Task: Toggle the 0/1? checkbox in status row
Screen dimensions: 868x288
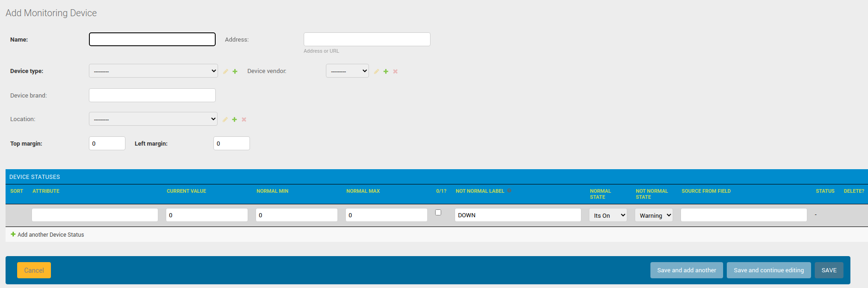Action: pos(438,213)
